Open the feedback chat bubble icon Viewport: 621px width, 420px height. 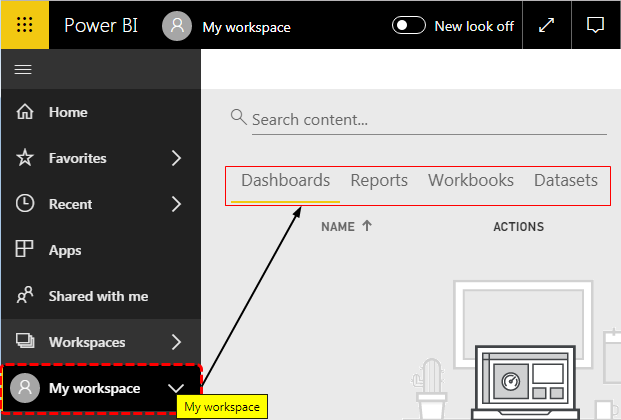click(595, 25)
